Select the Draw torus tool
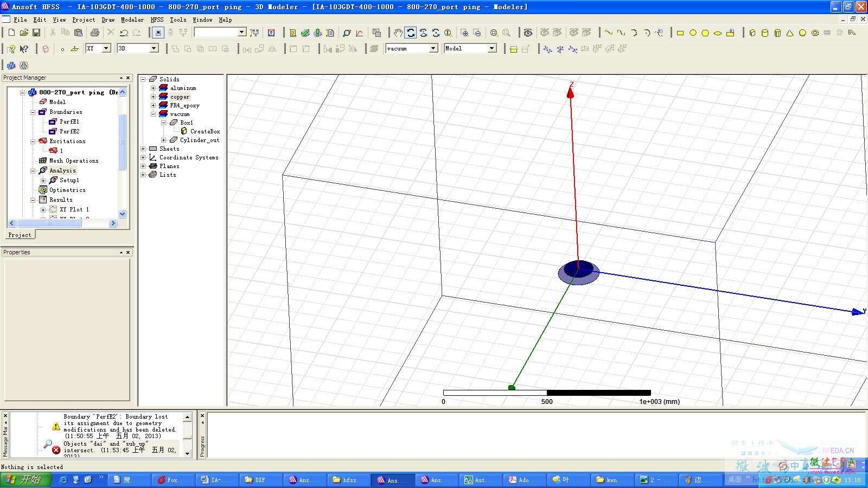Viewport: 868px width, 488px height. click(815, 33)
